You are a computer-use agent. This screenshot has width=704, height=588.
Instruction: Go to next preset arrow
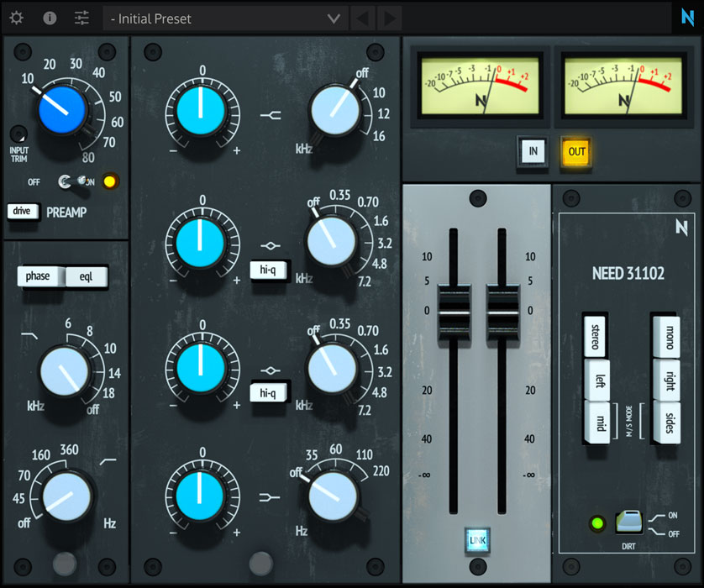point(389,18)
